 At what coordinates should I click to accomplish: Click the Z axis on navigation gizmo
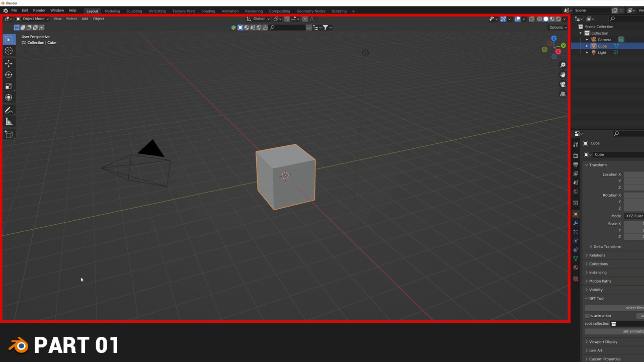[x=554, y=38]
